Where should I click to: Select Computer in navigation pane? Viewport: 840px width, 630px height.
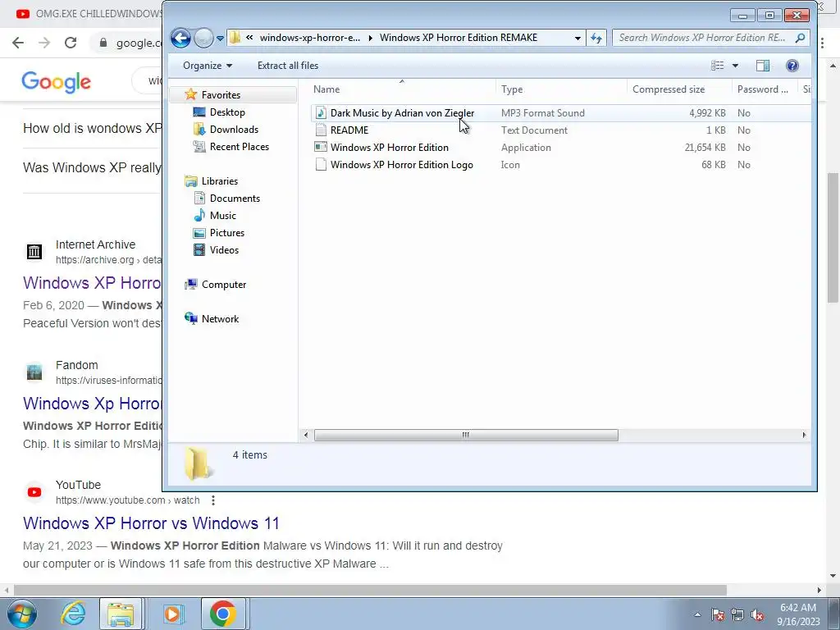223,285
